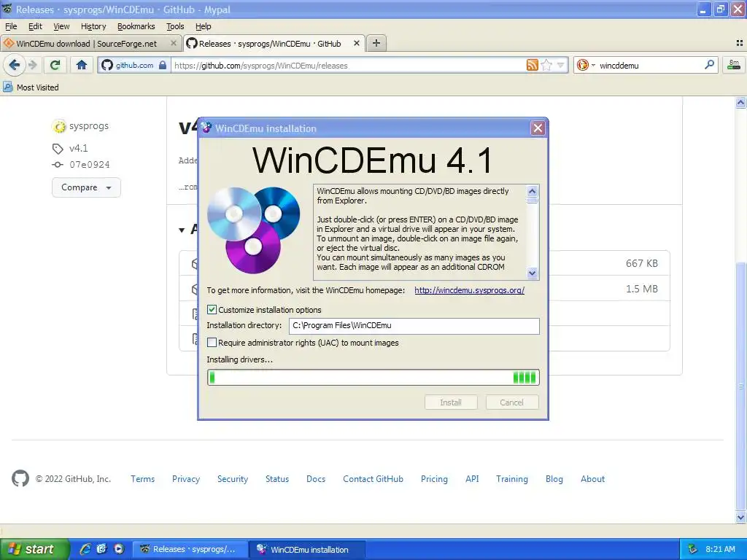This screenshot has width=747, height=560.
Task: Open the Docs footer link
Action: [x=316, y=479]
